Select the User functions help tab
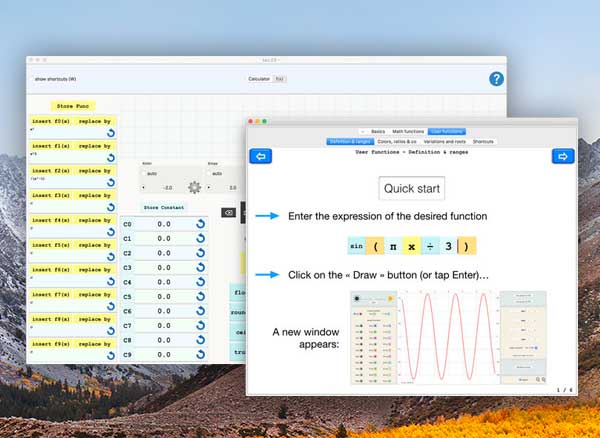This screenshot has width=600, height=438. tap(447, 132)
